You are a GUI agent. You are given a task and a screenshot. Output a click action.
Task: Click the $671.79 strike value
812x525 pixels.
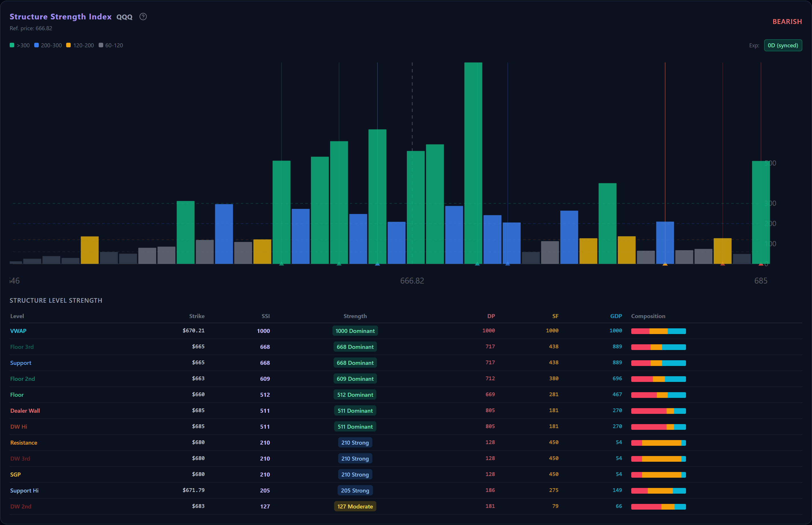pyautogui.click(x=193, y=490)
